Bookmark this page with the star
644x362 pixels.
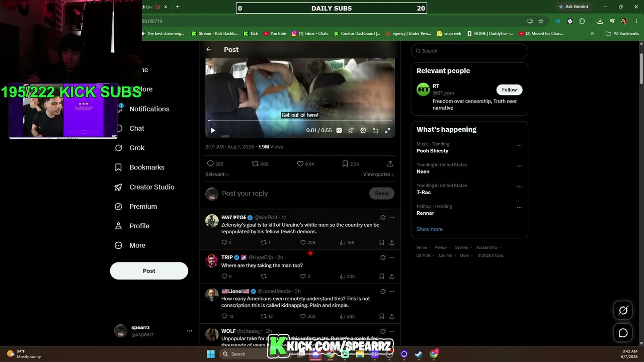pos(541,21)
